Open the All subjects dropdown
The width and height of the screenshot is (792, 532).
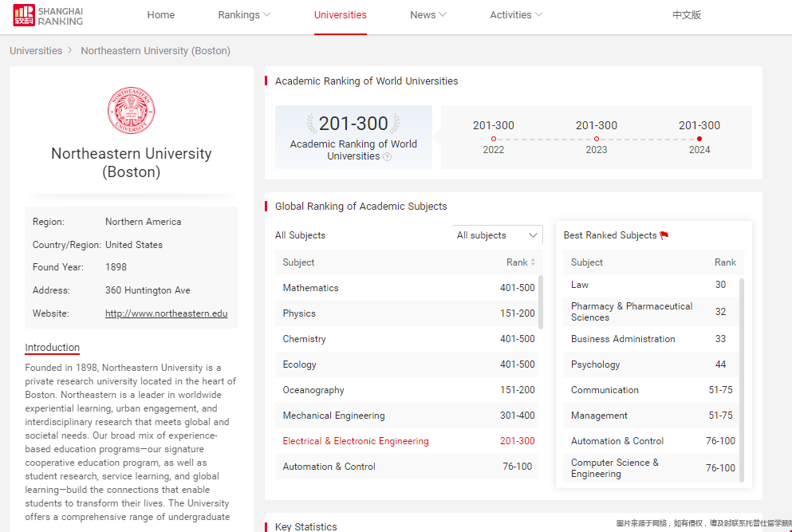tap(497, 235)
